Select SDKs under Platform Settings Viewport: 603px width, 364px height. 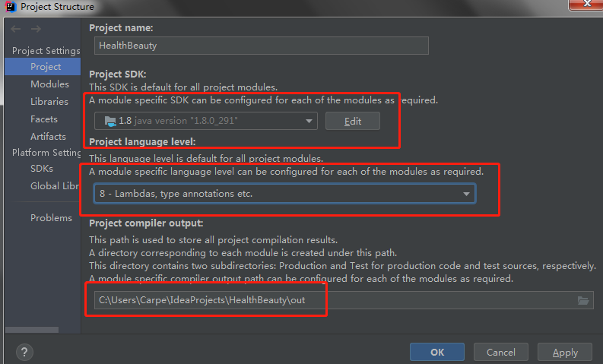(42, 169)
